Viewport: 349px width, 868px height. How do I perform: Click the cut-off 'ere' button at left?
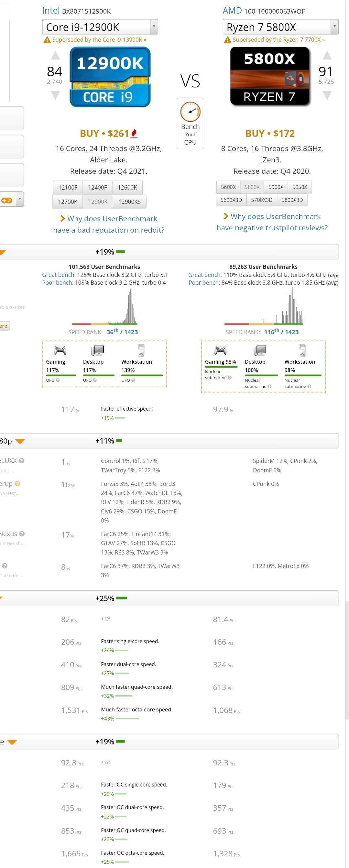(5, 326)
